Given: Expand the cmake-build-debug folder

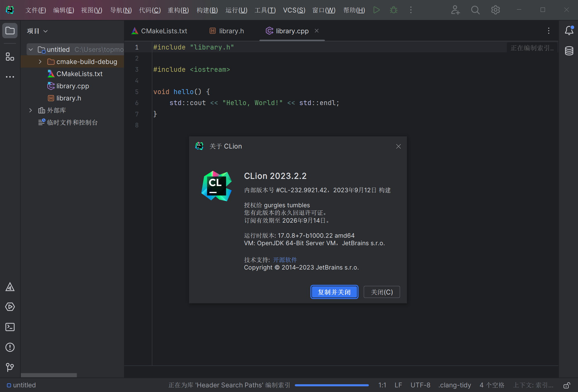Looking at the screenshot, I should click(40, 62).
